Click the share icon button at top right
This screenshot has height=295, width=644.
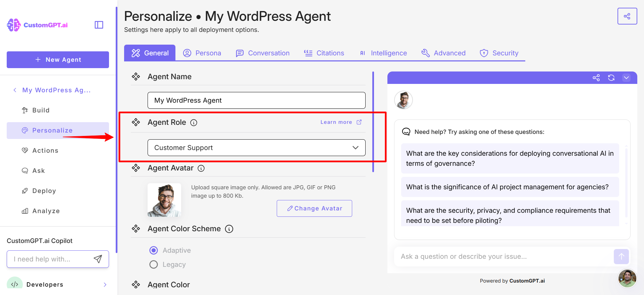pos(627,16)
